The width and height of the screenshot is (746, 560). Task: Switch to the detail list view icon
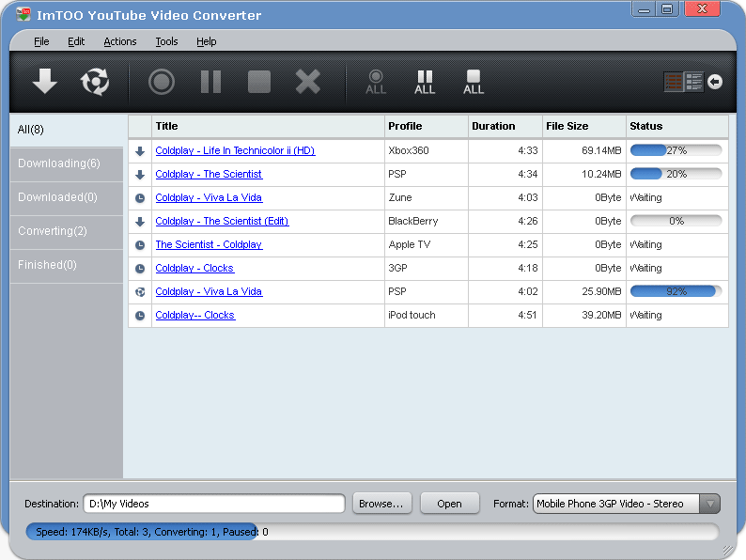click(693, 82)
